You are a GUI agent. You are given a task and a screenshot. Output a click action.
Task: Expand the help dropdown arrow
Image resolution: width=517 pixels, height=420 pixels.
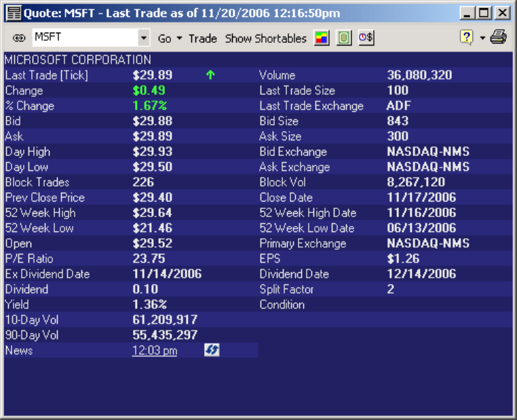(x=482, y=38)
